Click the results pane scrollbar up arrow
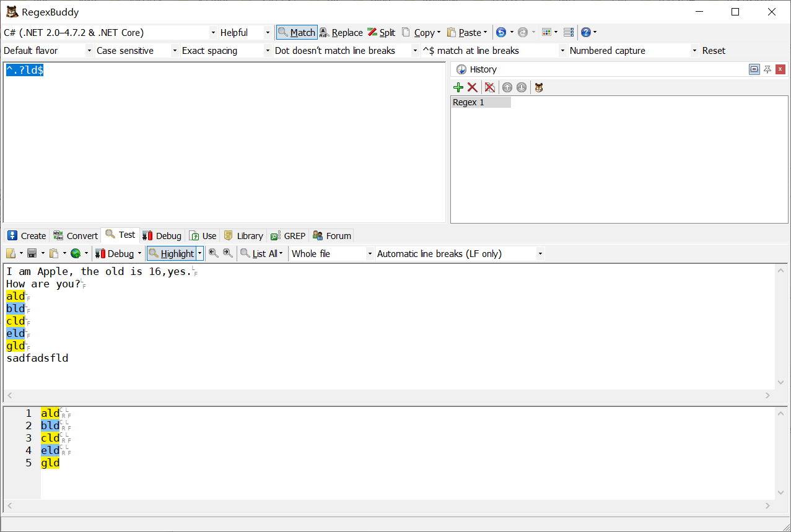This screenshot has height=532, width=791. tap(781, 413)
